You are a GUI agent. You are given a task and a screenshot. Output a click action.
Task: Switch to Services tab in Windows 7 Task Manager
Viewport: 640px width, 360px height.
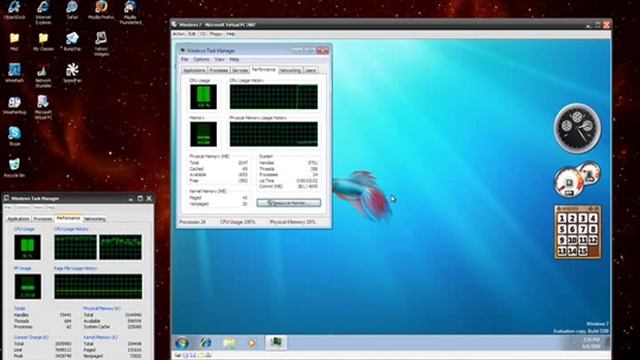[240, 71]
